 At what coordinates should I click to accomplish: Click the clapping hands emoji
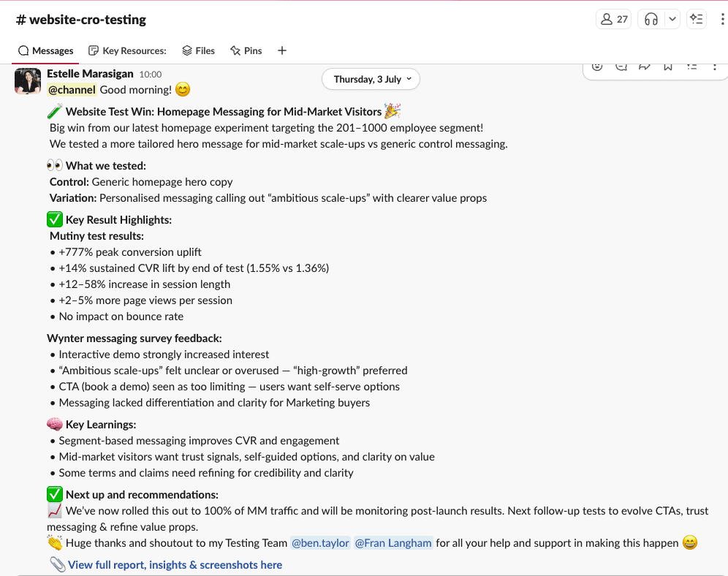coord(54,542)
